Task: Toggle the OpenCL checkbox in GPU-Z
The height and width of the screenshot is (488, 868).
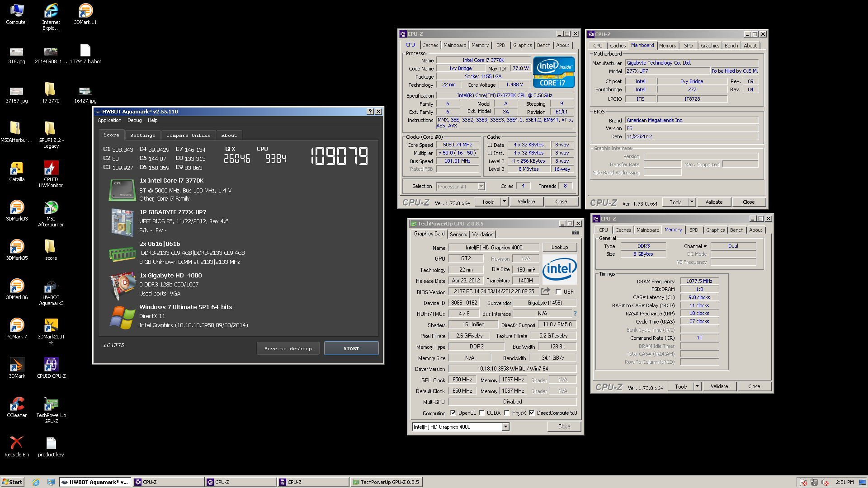Action: click(453, 413)
